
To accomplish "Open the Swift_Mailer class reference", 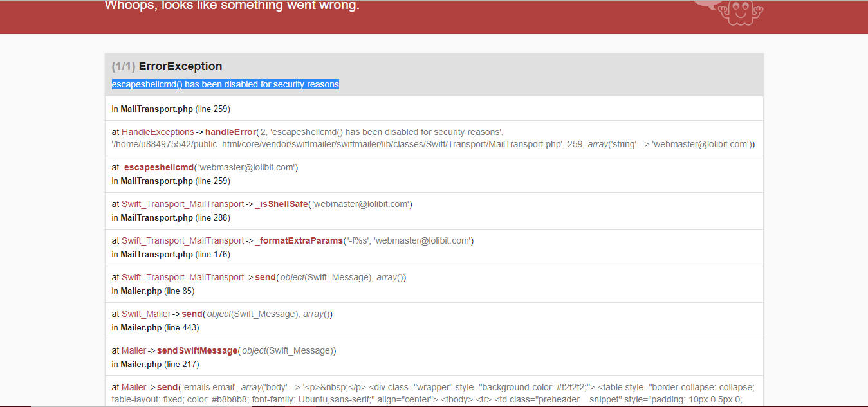I will (146, 314).
